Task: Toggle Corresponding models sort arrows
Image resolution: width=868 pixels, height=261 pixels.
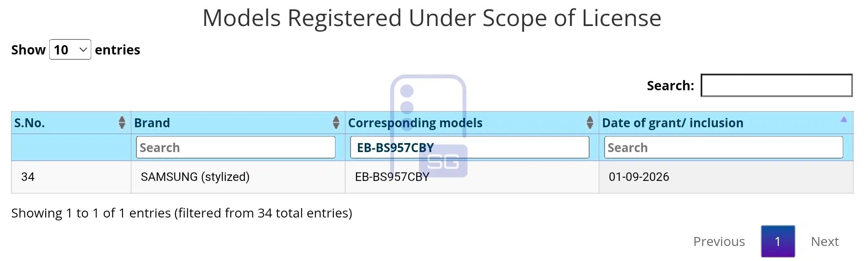Action: (x=590, y=122)
